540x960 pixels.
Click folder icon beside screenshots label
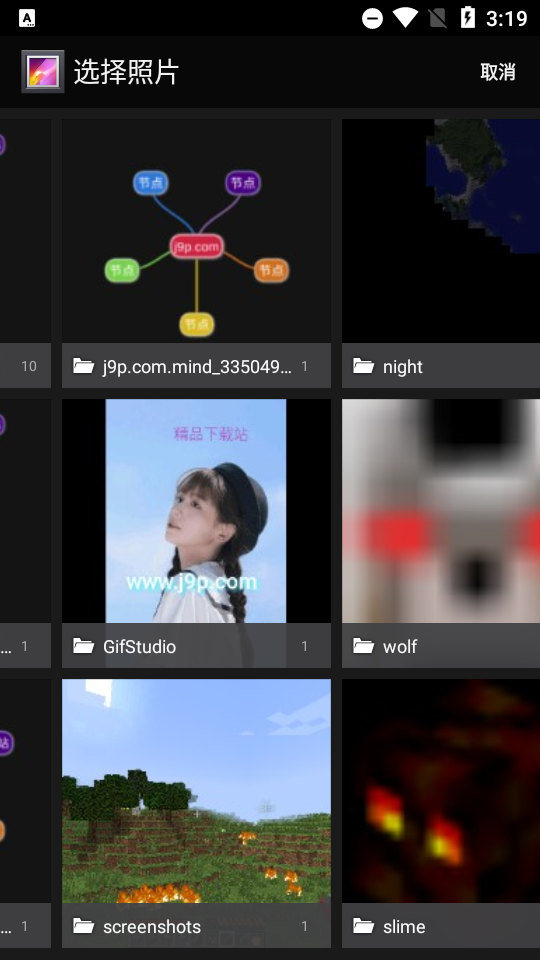83,926
